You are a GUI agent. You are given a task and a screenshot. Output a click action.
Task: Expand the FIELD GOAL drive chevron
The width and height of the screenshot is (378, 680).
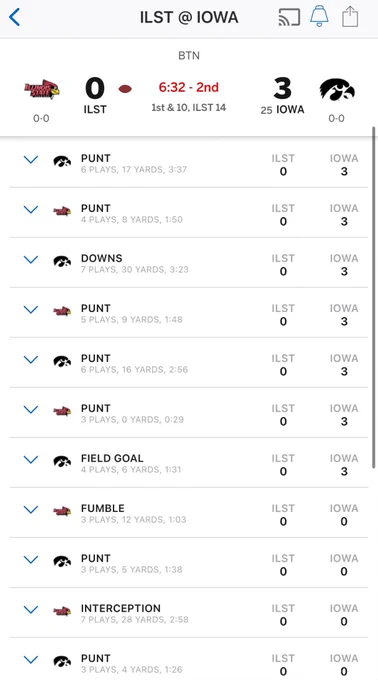click(x=31, y=460)
